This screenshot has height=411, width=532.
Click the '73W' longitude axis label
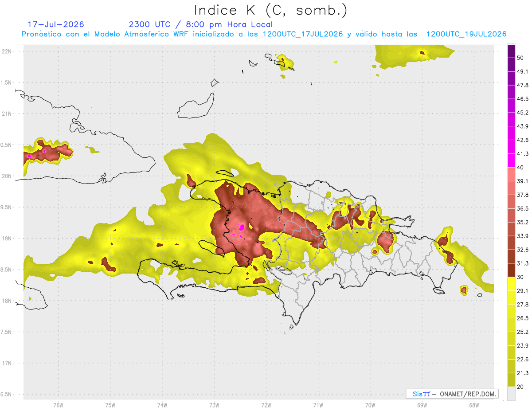click(x=214, y=405)
